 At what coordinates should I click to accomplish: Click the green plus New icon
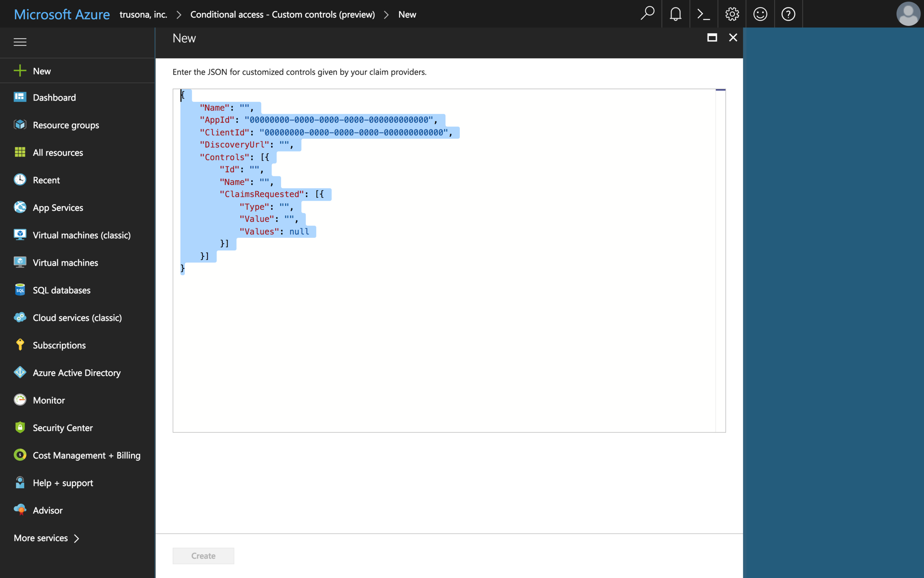(20, 71)
